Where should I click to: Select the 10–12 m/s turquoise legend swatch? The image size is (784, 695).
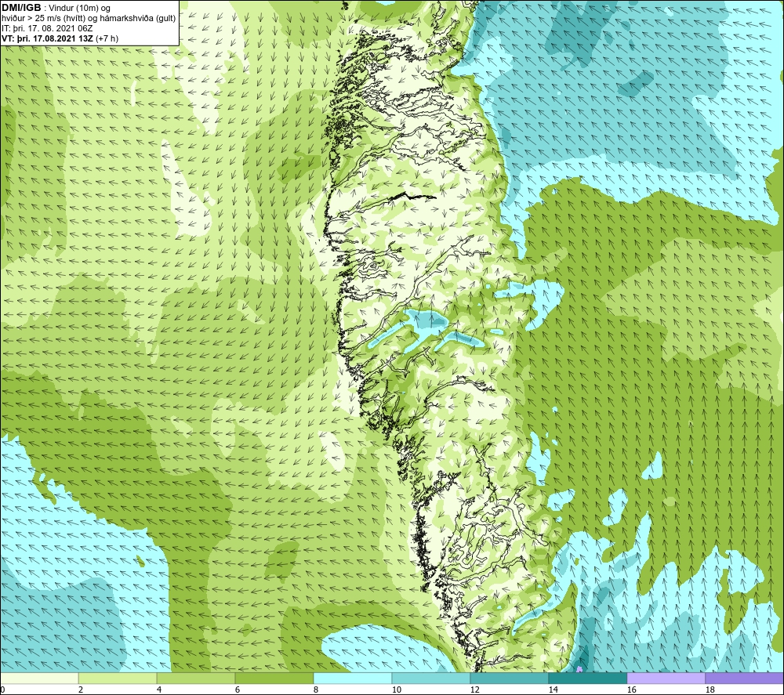431,678
